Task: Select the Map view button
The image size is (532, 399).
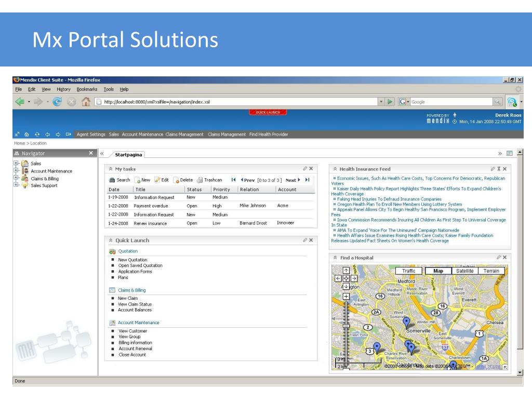Action: [438, 271]
